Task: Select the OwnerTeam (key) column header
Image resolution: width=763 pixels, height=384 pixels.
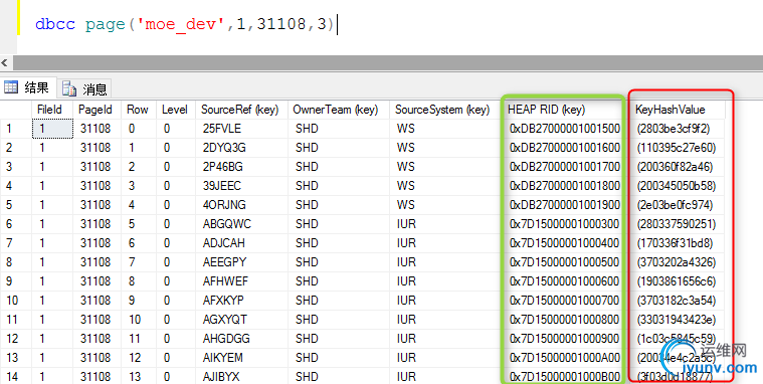Action: pyautogui.click(x=338, y=110)
